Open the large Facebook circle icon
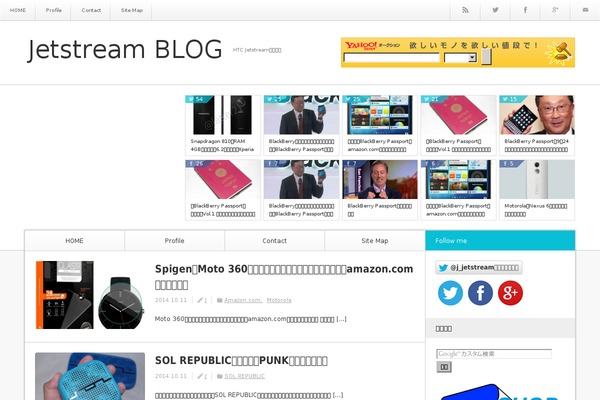 [480, 293]
